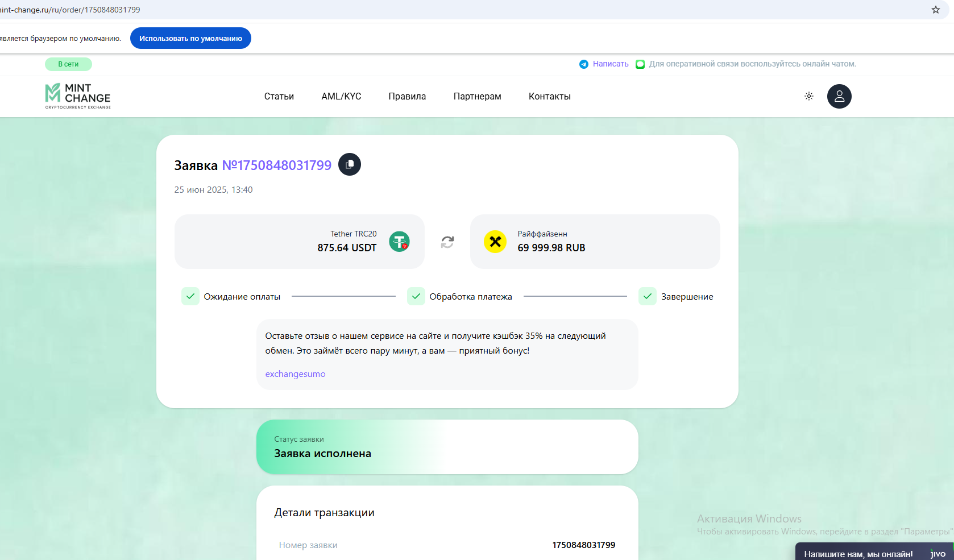Screen dimensions: 954x560
Task: Open the user profile account icon
Action: tap(839, 97)
